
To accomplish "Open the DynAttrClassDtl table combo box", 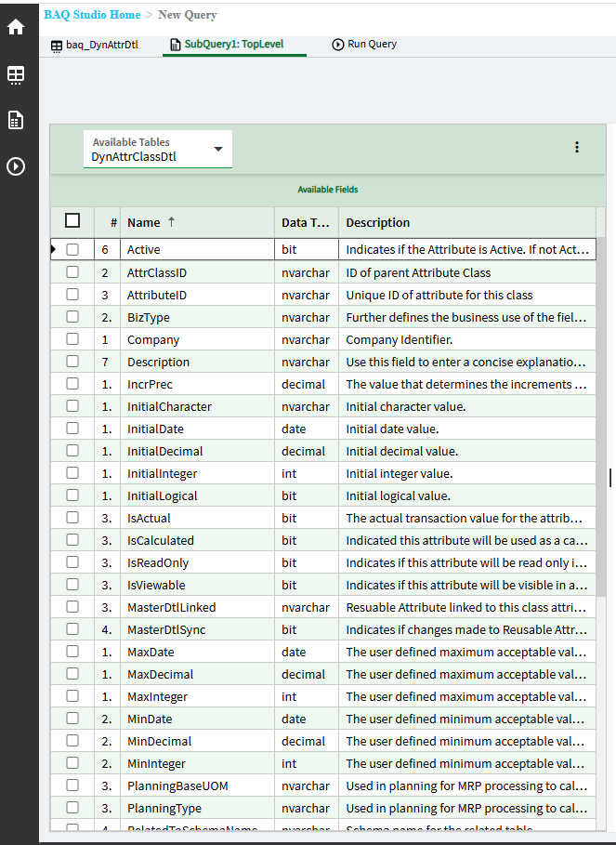I will [x=149, y=156].
